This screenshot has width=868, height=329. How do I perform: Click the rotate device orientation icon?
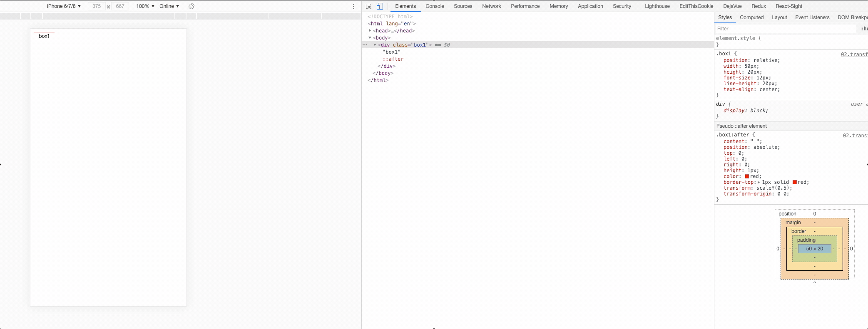(x=192, y=6)
